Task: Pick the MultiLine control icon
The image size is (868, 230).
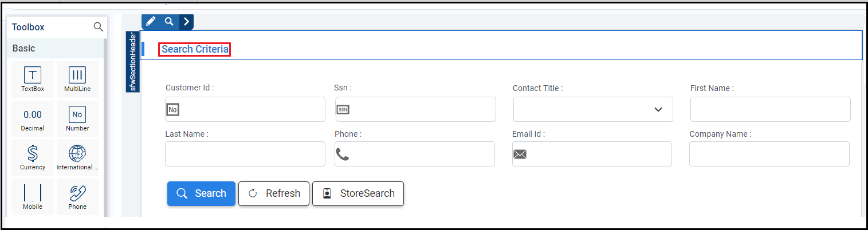Action: click(x=77, y=79)
